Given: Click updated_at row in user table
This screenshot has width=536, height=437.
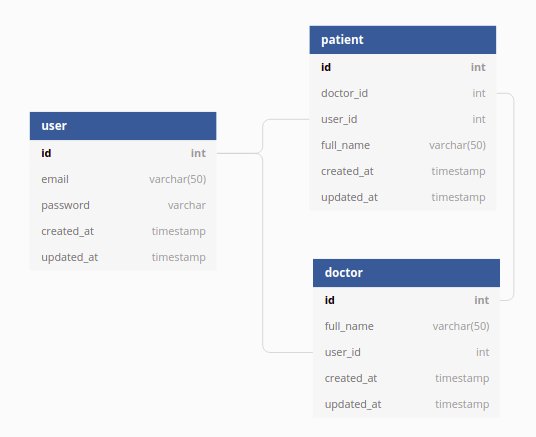Looking at the screenshot, I should 123,257.
